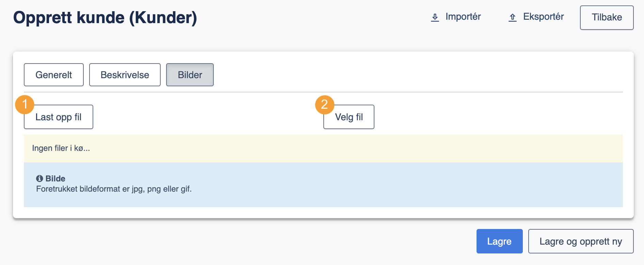Image resolution: width=644 pixels, height=265 pixels.
Task: Click the orange badge numbered 1
Action: pos(25,104)
